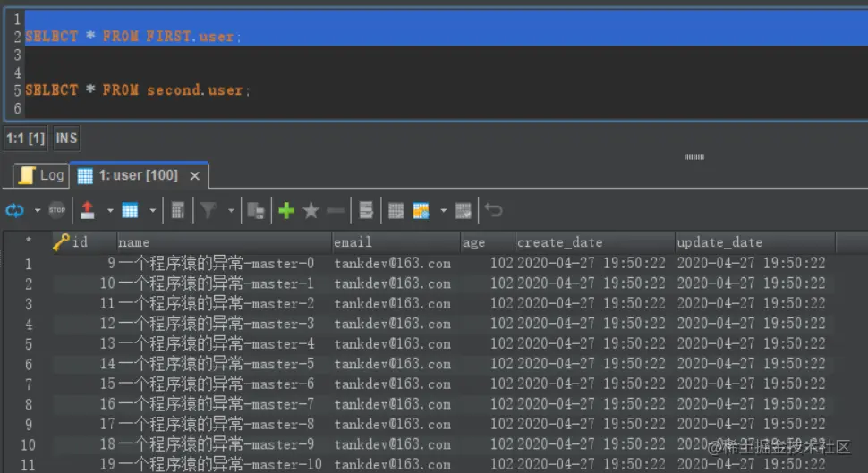Viewport: 868px width, 473px height.
Task: Click the age column header
Action: tap(487, 242)
